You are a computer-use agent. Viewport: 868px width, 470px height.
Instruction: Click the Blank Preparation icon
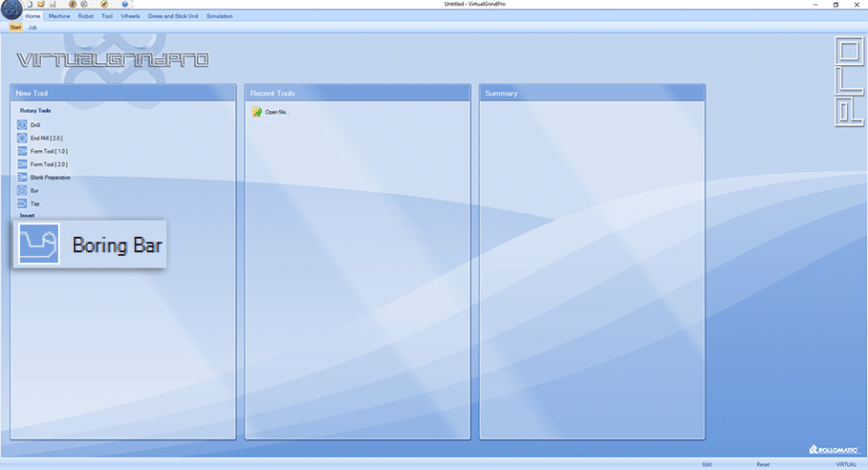point(22,177)
